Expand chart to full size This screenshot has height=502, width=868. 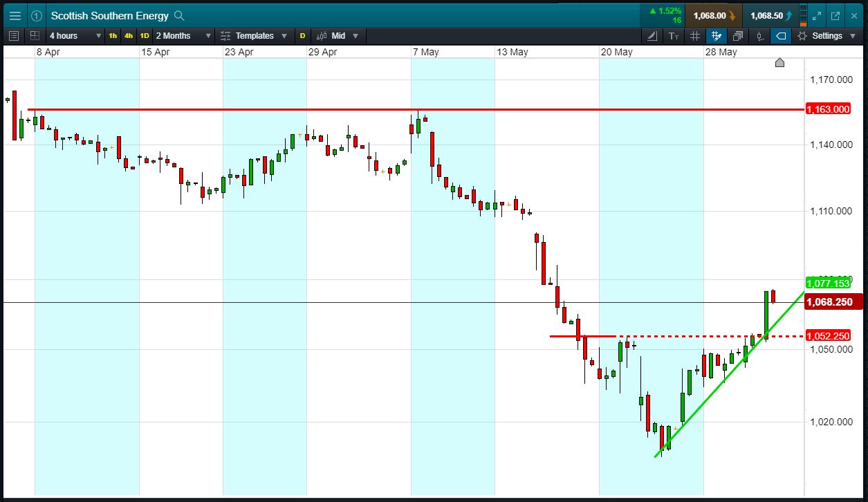(x=817, y=15)
